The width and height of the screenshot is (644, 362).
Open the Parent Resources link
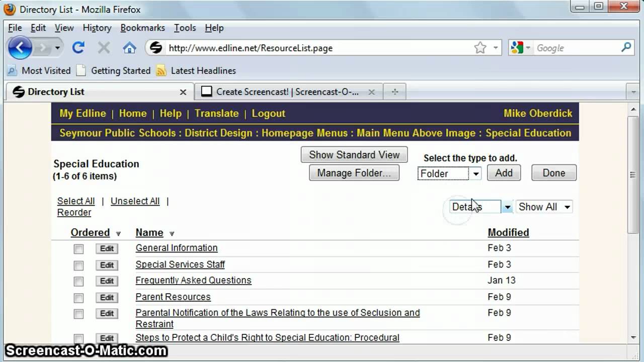click(173, 297)
